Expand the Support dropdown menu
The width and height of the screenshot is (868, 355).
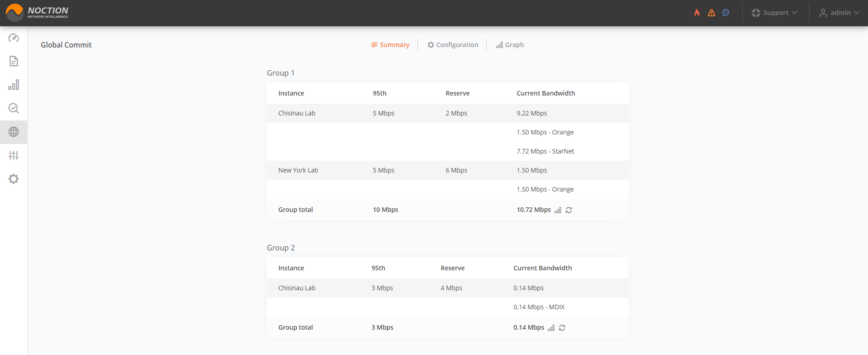(x=774, y=13)
